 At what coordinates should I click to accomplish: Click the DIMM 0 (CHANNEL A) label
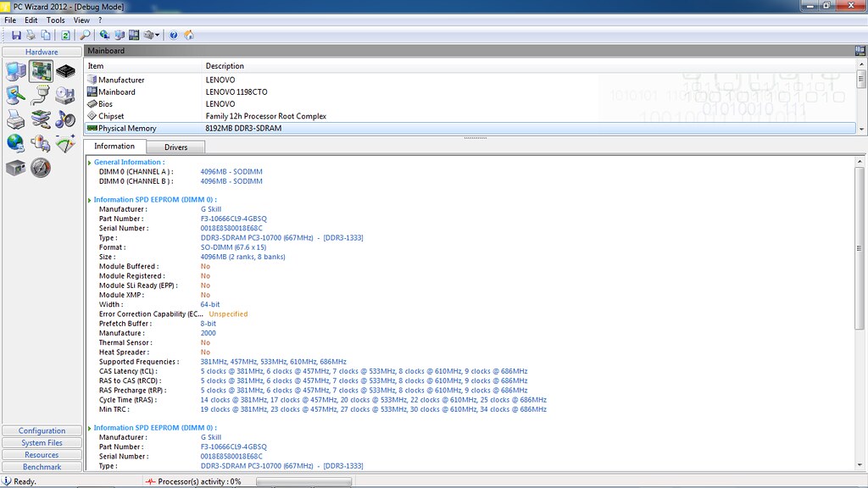point(136,171)
